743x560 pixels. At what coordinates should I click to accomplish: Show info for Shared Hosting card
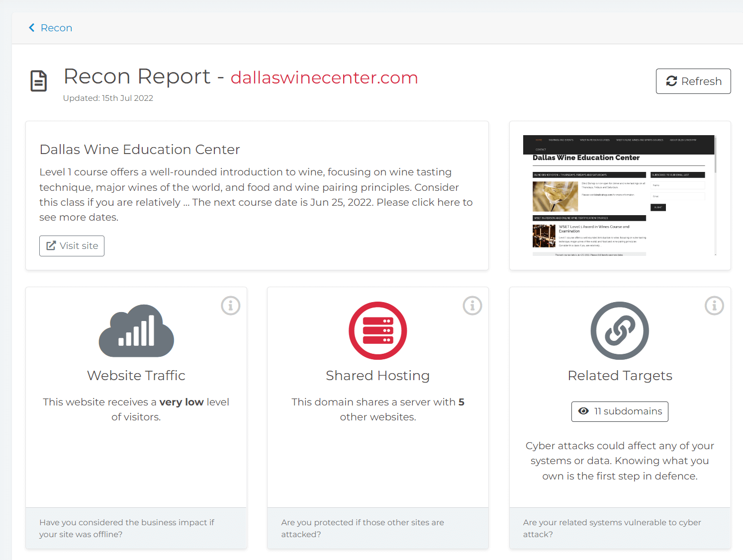pyautogui.click(x=472, y=306)
